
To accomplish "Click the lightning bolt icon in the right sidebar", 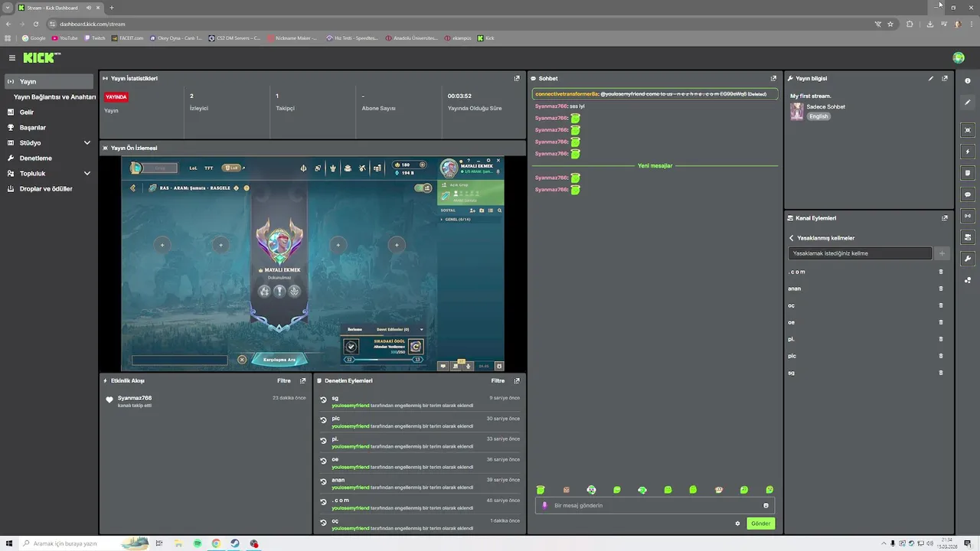I will coord(968,152).
